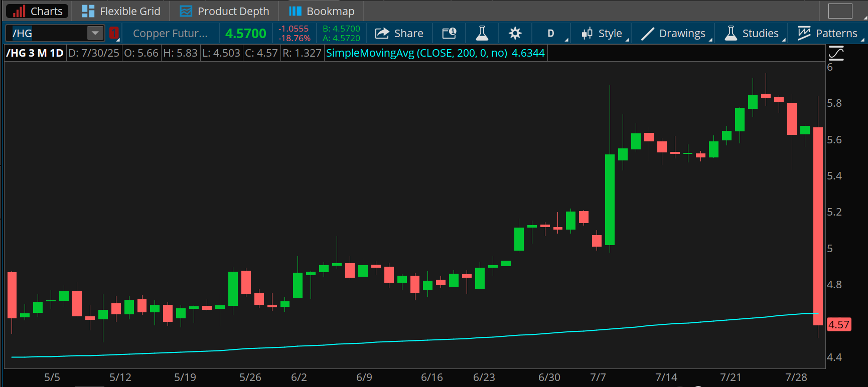Click the low value L: 4.503
Viewport: 868px width, 387px height.
click(221, 53)
